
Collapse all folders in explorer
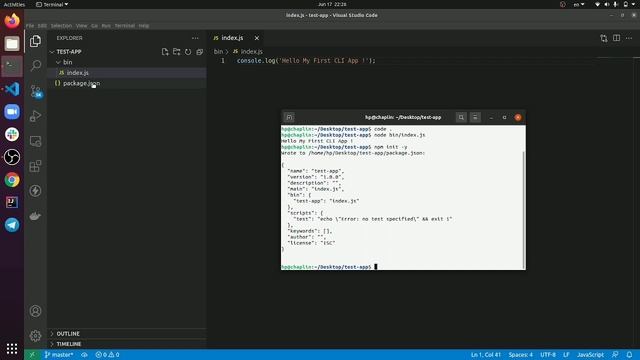[200, 52]
